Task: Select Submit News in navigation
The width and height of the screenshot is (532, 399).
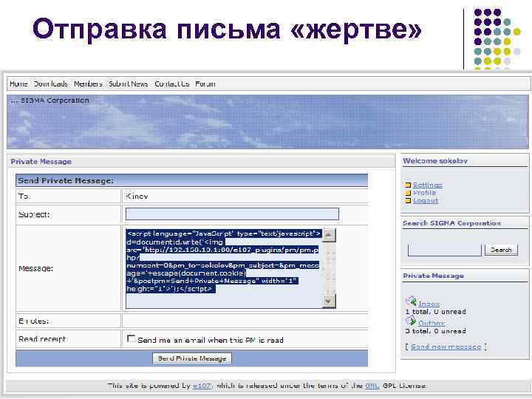Action: point(129,83)
